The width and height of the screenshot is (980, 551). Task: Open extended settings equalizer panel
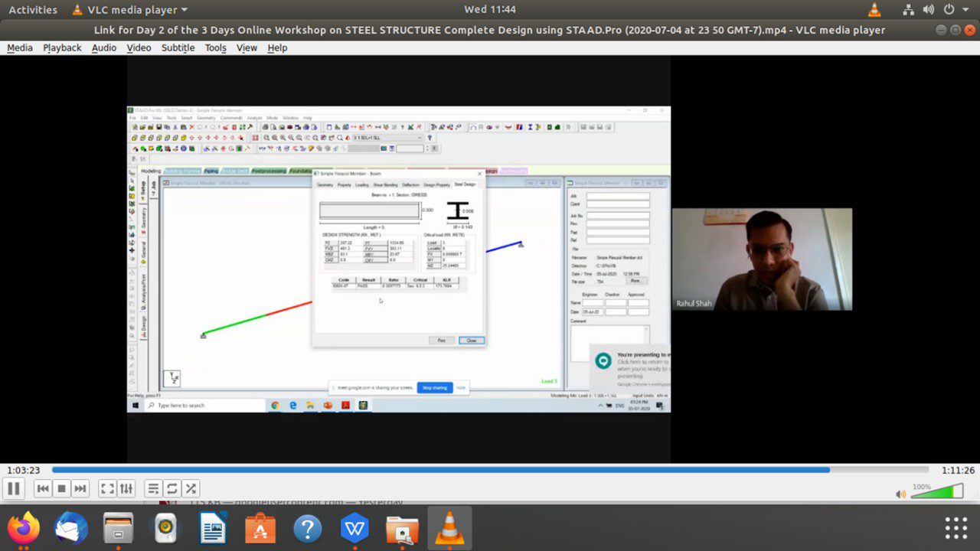[x=126, y=488]
